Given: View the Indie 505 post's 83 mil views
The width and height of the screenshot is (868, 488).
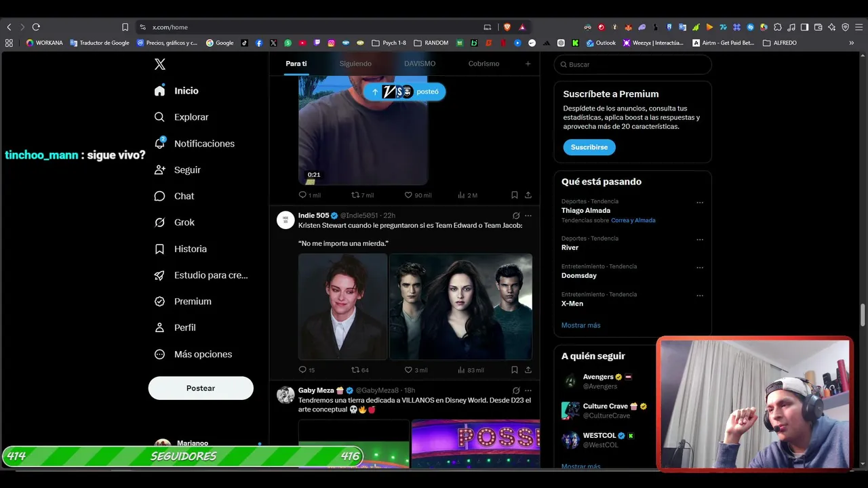Looking at the screenshot, I should [x=471, y=370].
